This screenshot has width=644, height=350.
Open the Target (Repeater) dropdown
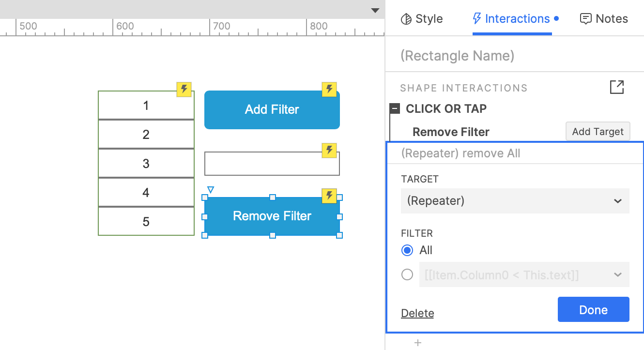point(515,201)
